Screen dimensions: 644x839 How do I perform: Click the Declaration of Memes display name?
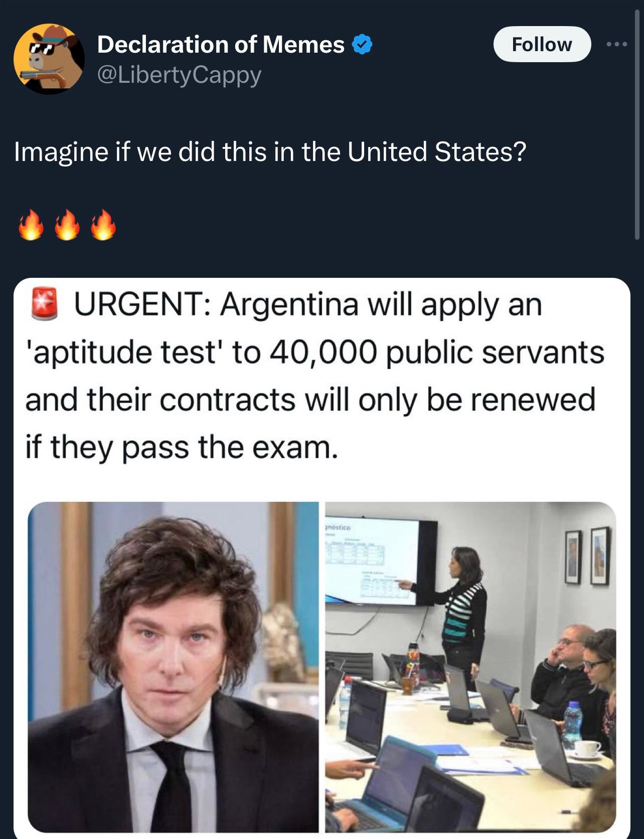[221, 45]
